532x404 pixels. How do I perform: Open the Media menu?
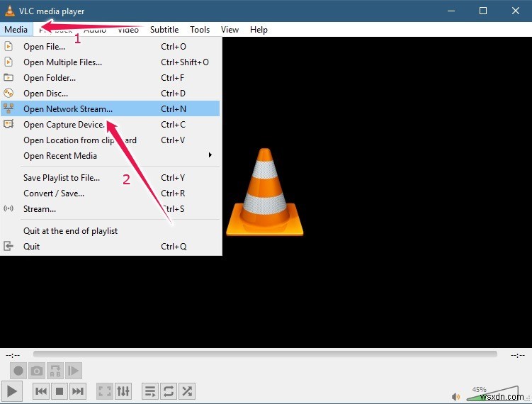tap(16, 30)
